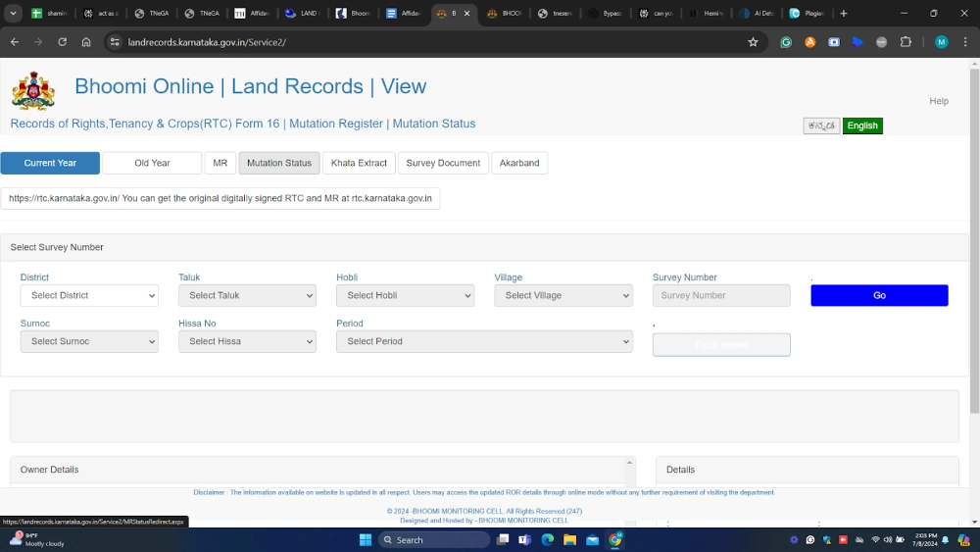980x552 pixels.
Task: Switch to the Plagiarism browser tab
Action: [x=808, y=13]
